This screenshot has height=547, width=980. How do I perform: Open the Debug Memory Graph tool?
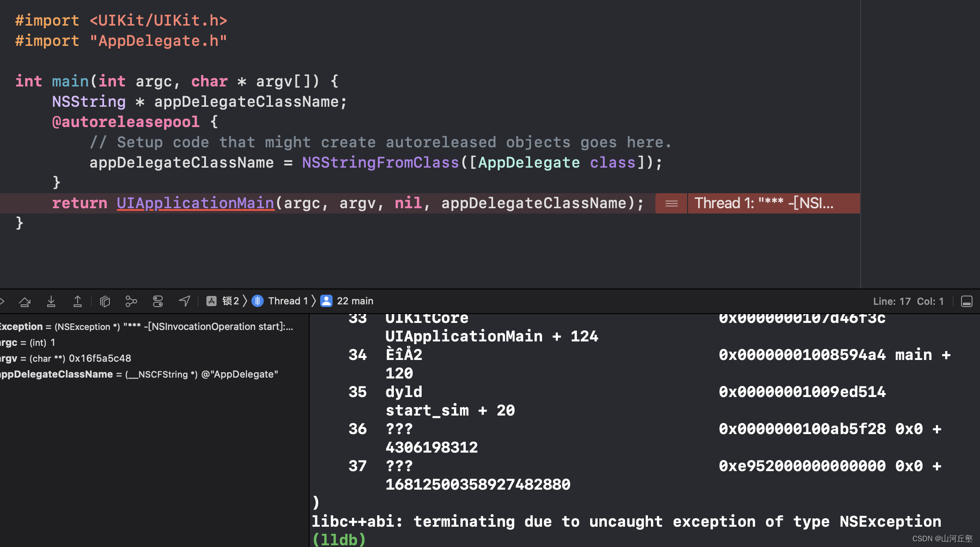131,301
